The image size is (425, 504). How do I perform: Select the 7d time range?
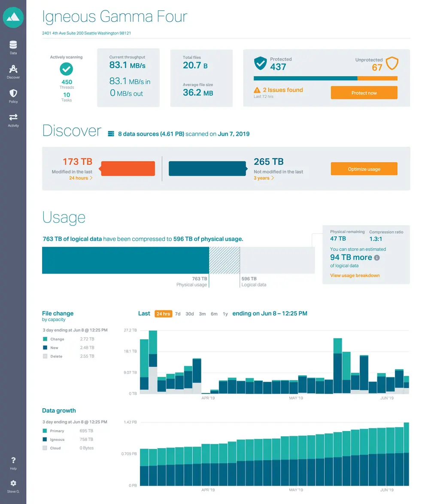point(177,314)
